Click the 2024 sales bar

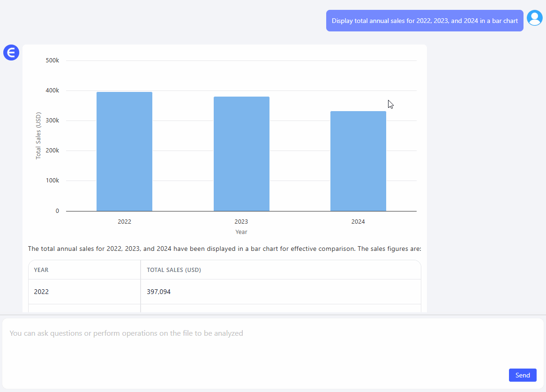tap(358, 161)
